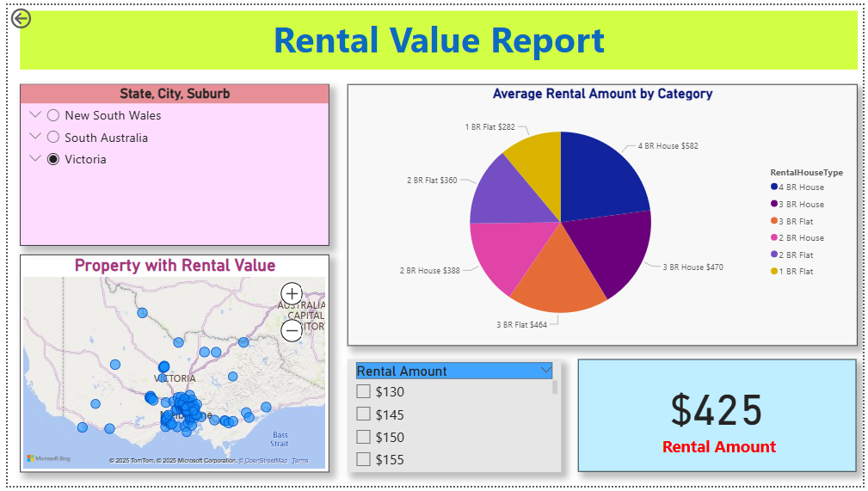Click the 2 BR House legend marker
The height and width of the screenshot is (491, 868).
click(774, 238)
